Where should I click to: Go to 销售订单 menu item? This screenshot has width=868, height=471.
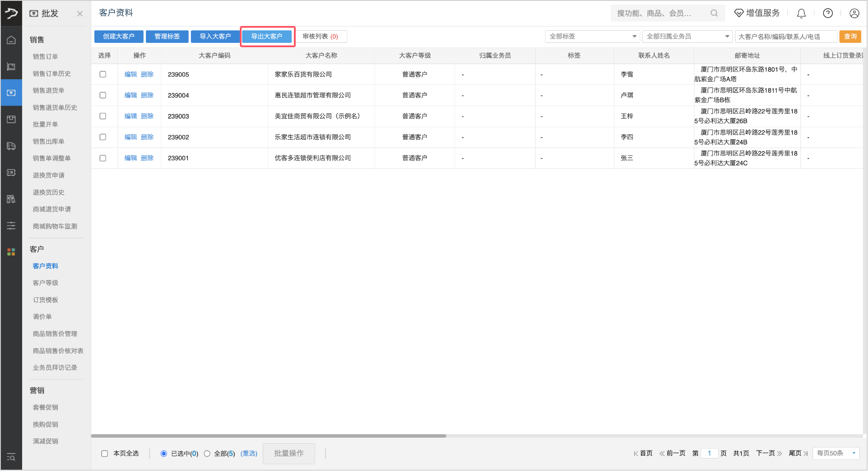click(x=45, y=56)
